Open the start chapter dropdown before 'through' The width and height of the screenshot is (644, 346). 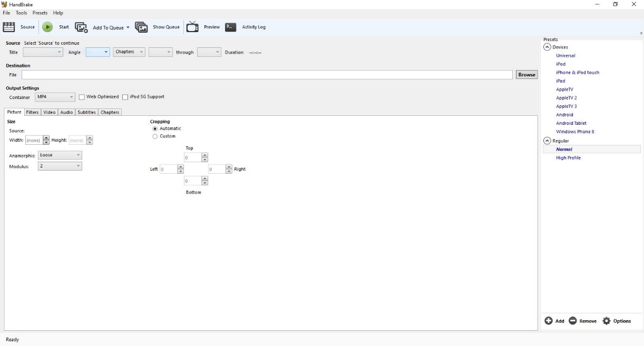(161, 52)
